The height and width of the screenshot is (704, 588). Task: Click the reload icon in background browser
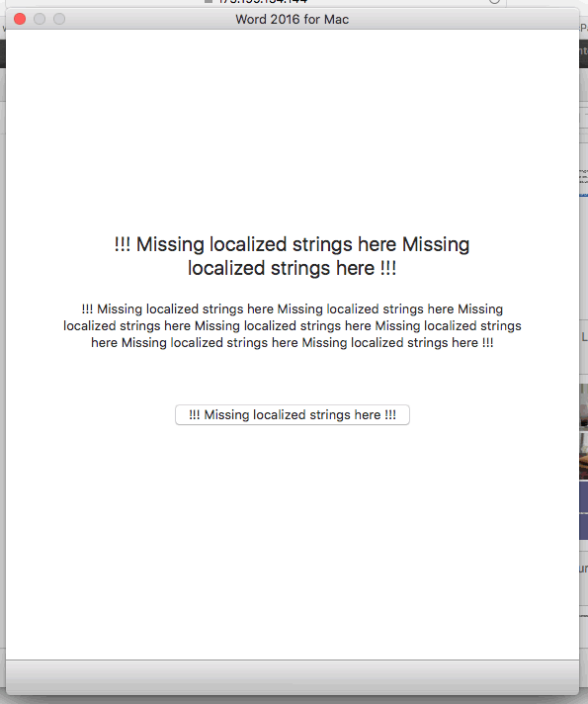(494, 1)
